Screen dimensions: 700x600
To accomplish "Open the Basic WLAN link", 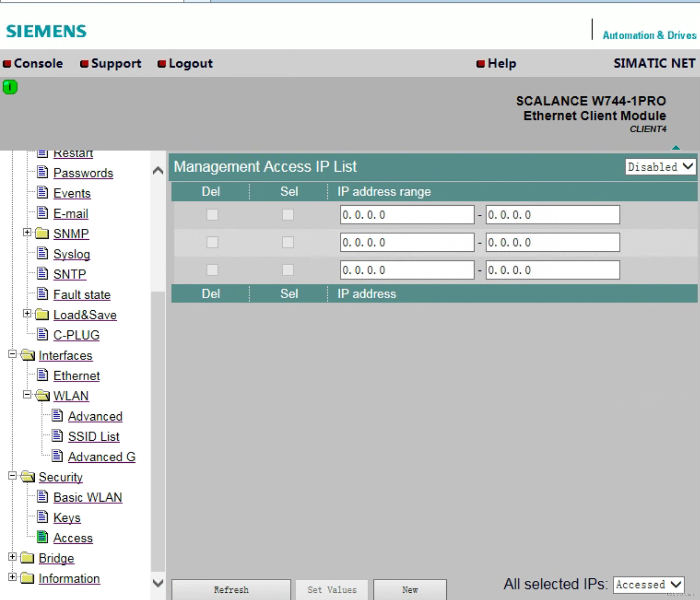I will click(x=88, y=497).
